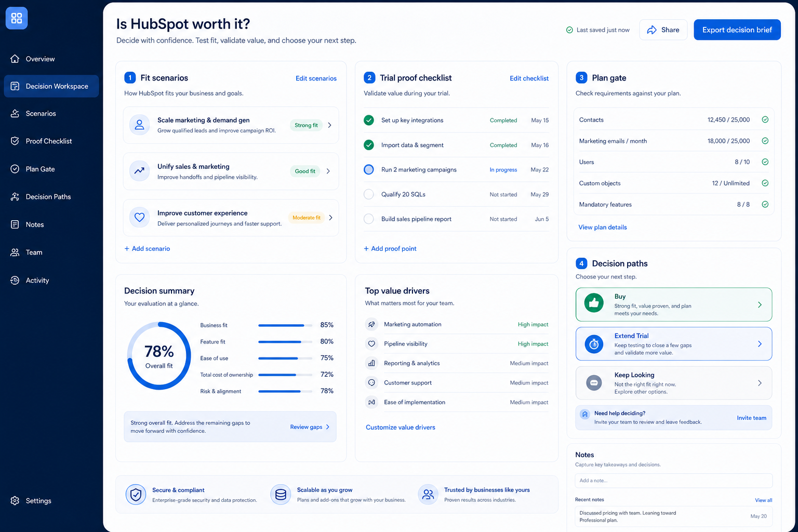Open Buy decision path chevron
Viewport: 798px width, 532px height.
point(760,305)
